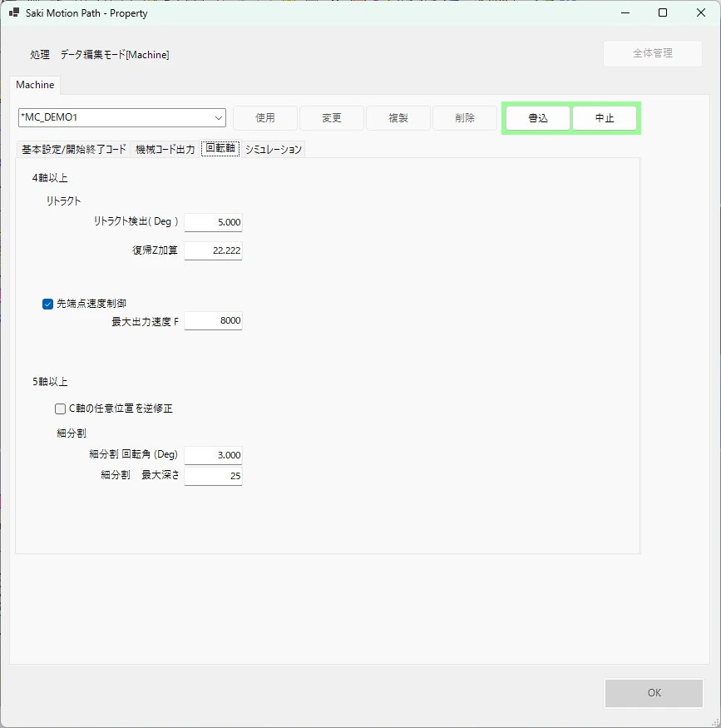Click the 最大出力速度 F input field

click(213, 321)
